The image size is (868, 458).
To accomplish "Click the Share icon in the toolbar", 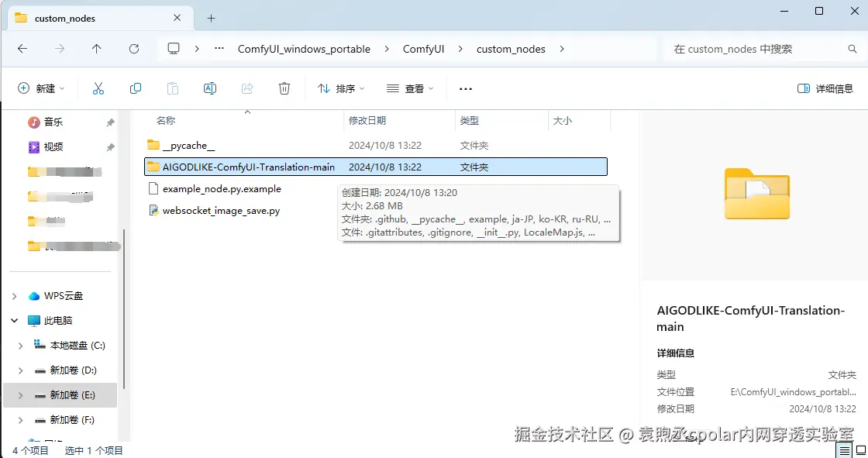I will point(246,88).
